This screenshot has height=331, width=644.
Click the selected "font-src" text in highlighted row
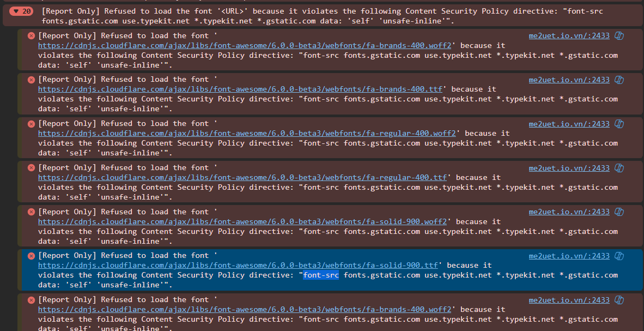pyautogui.click(x=321, y=275)
